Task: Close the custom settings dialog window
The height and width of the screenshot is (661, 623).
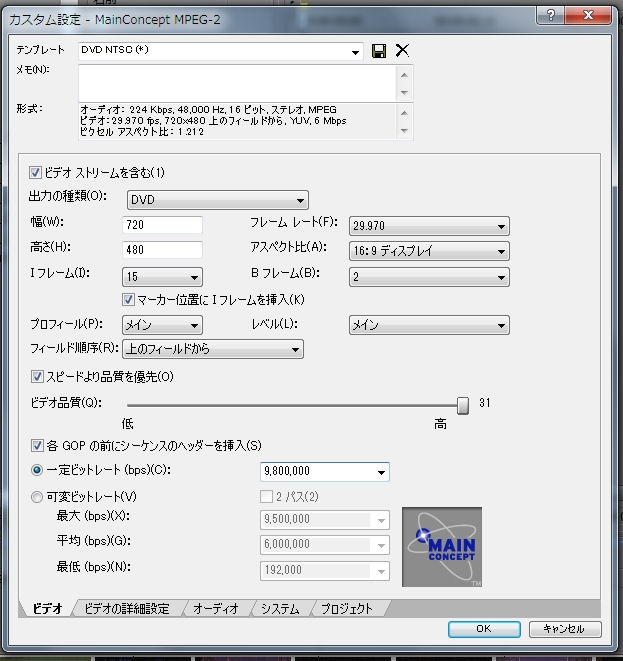Action: pos(588,15)
